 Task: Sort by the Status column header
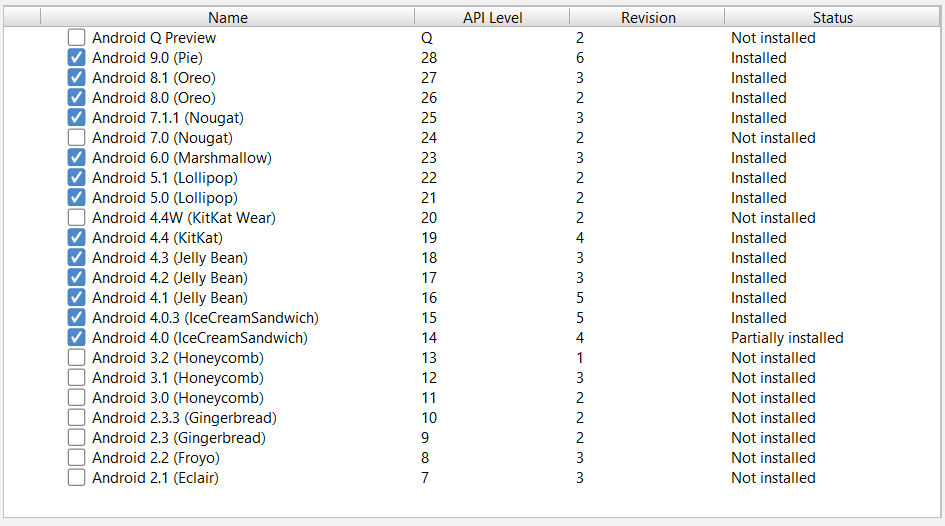[x=832, y=17]
